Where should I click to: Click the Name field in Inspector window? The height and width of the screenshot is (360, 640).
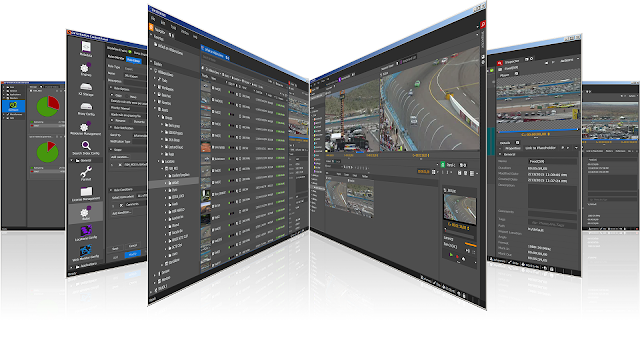tap(553, 162)
